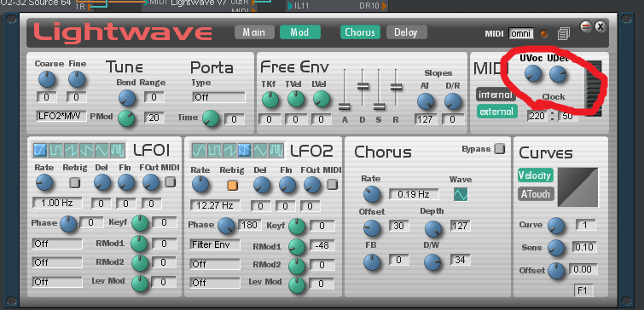Enable the LFO1 MIDI sync checkbox
The height and width of the screenshot is (310, 644).
tap(171, 182)
